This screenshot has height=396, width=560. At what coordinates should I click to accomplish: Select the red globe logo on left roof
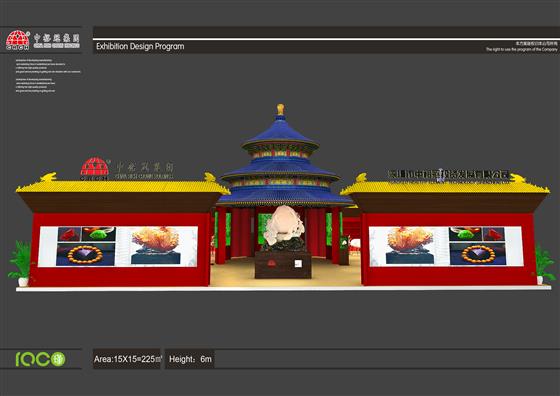coord(95,168)
